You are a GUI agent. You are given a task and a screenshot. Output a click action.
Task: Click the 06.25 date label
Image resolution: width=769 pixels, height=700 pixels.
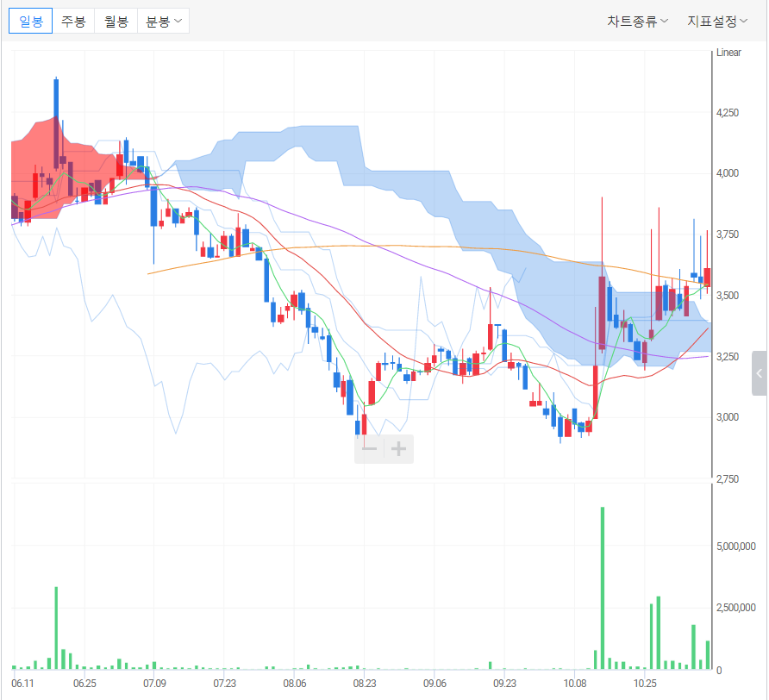(x=84, y=684)
